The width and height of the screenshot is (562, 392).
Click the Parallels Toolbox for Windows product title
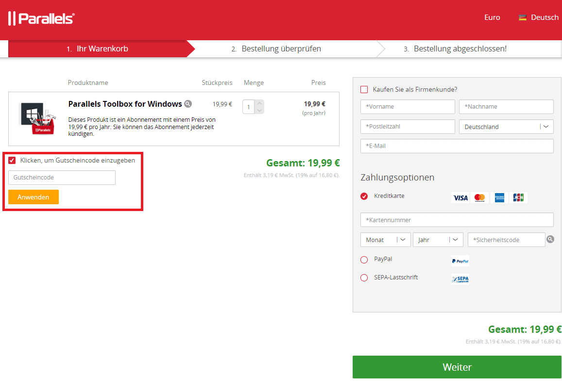(125, 104)
